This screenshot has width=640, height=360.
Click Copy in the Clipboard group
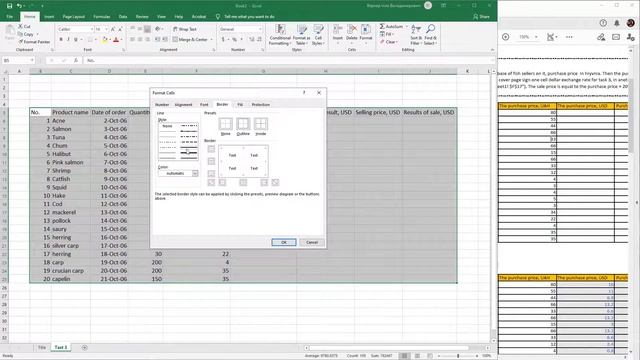point(27,34)
